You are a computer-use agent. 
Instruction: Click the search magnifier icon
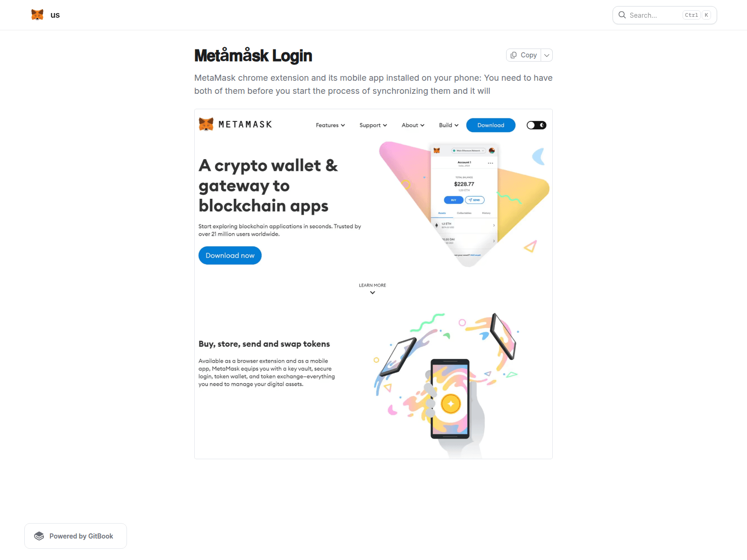click(622, 15)
